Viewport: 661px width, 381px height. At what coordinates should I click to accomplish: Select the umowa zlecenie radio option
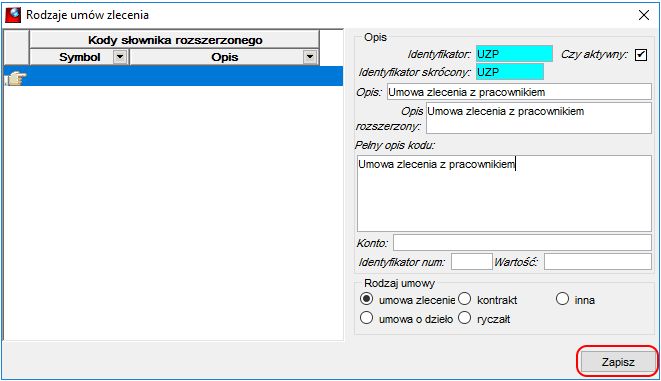[367, 299]
